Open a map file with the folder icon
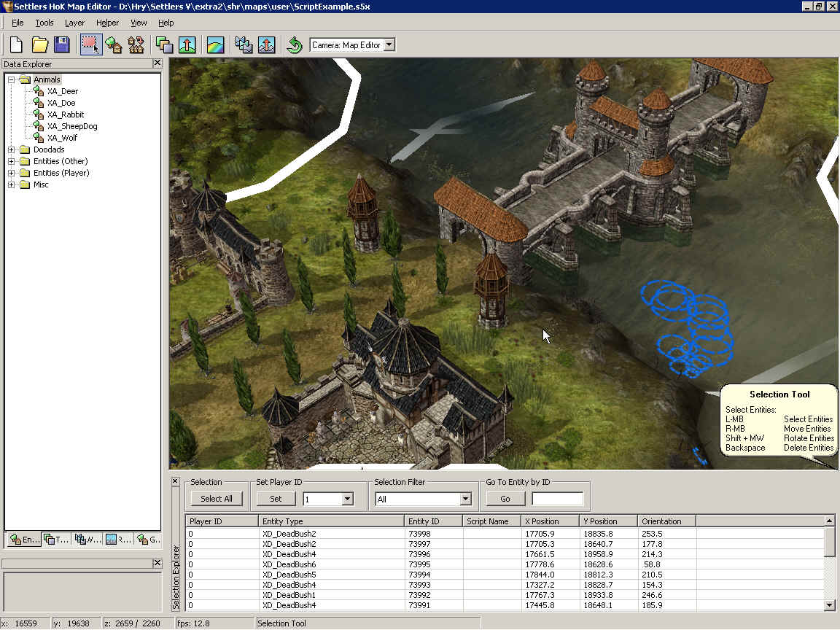 39,45
